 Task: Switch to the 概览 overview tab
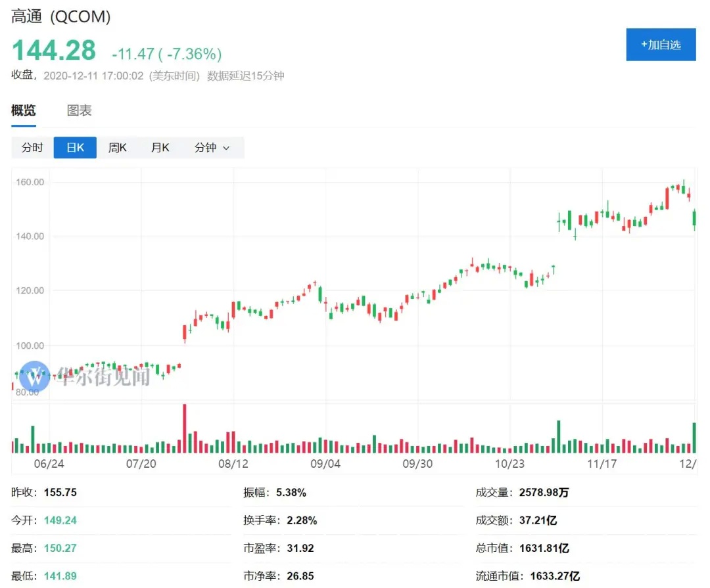point(24,110)
